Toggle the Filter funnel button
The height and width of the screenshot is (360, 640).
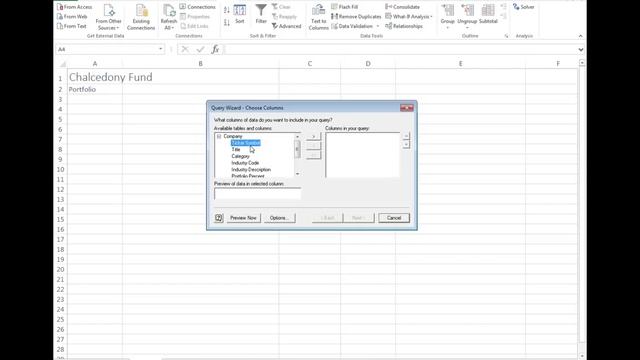[261, 14]
